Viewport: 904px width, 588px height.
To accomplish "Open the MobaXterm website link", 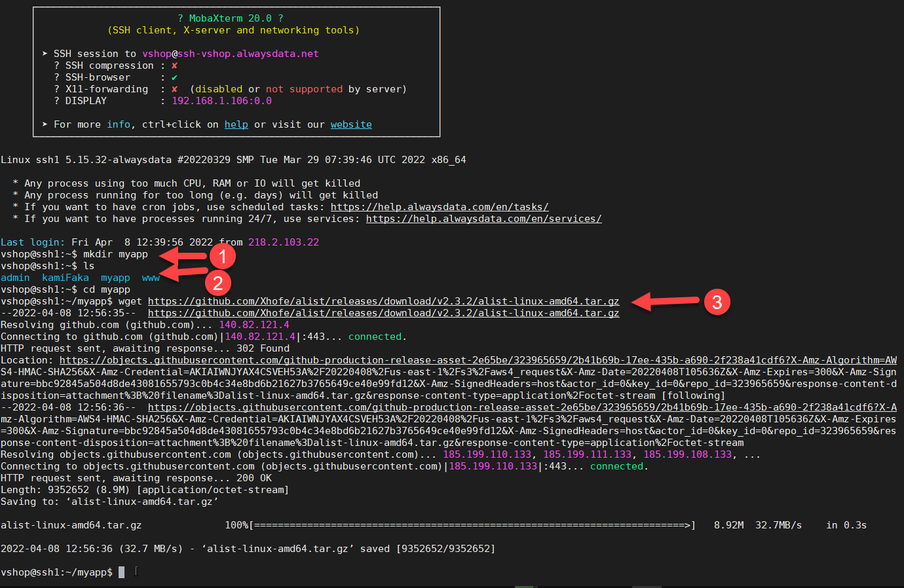I will [351, 124].
